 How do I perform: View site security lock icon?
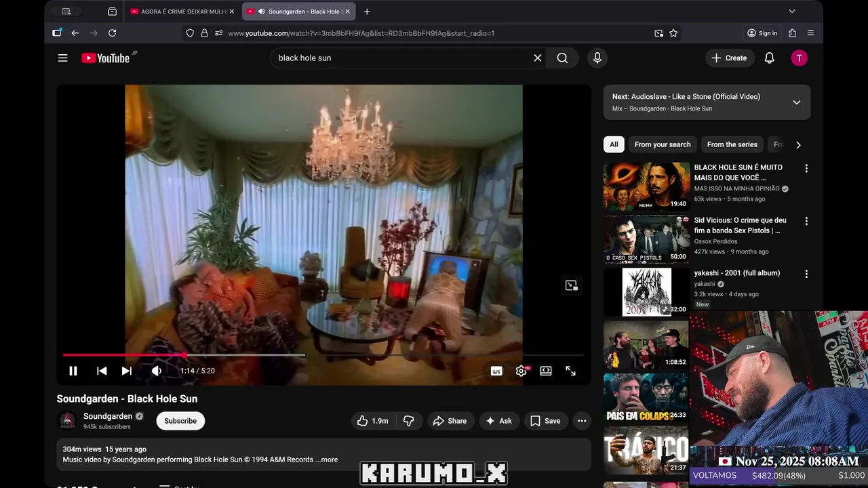tap(204, 33)
